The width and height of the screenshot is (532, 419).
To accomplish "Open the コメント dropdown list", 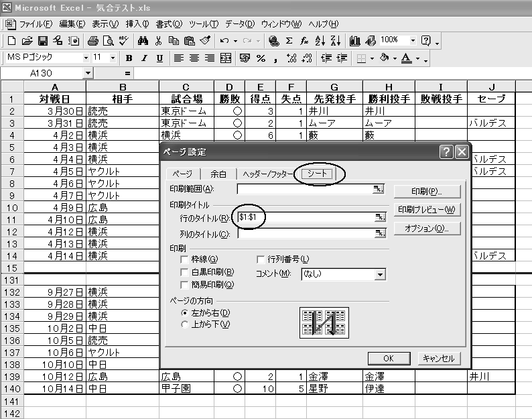I will point(381,274).
